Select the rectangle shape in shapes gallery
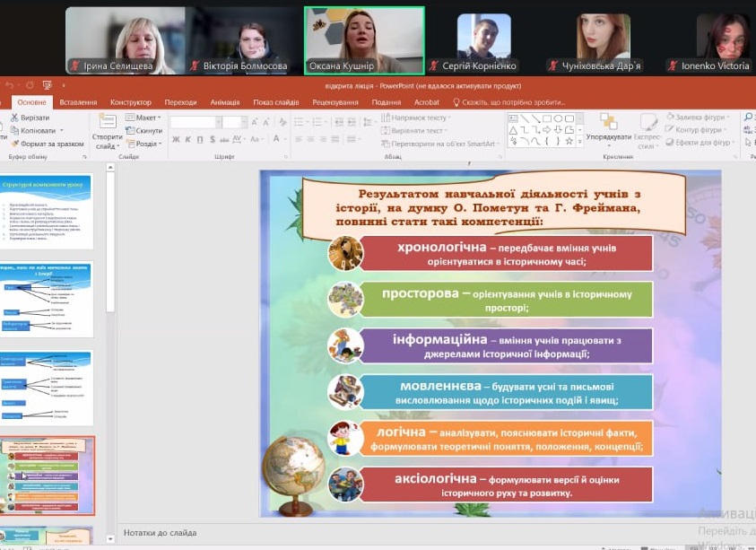Viewport: 756px width, 550px height. click(547, 118)
